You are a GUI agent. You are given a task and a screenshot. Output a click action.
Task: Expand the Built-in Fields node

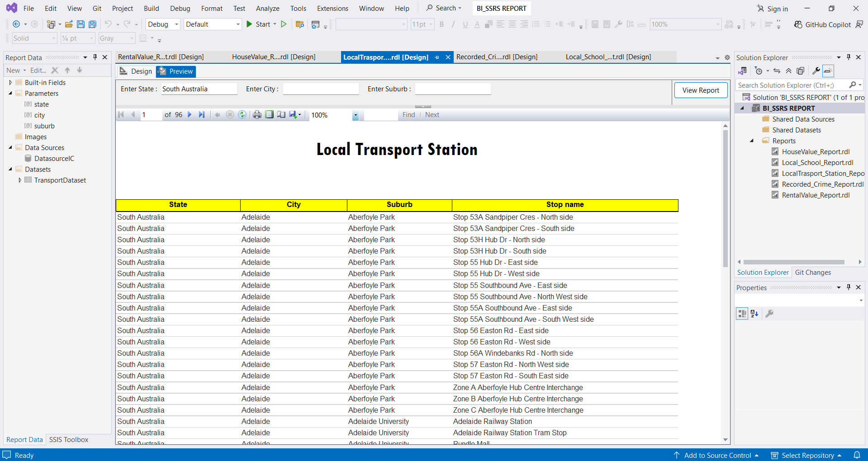[10, 83]
